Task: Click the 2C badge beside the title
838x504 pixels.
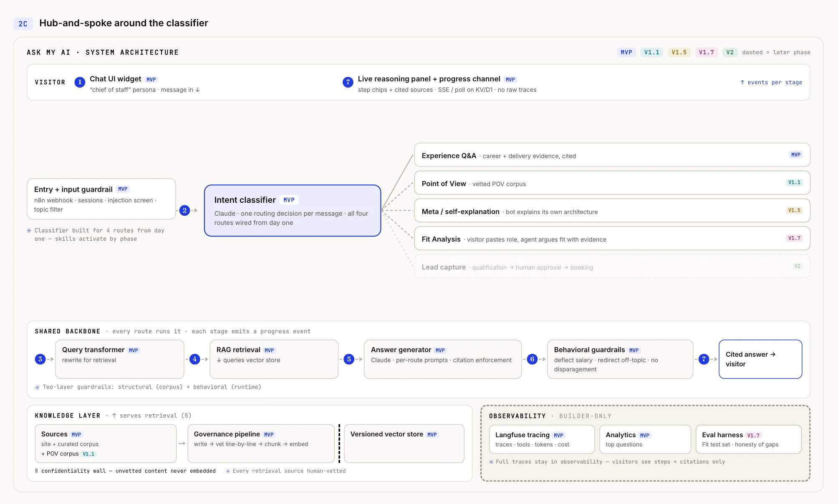Action: [23, 24]
